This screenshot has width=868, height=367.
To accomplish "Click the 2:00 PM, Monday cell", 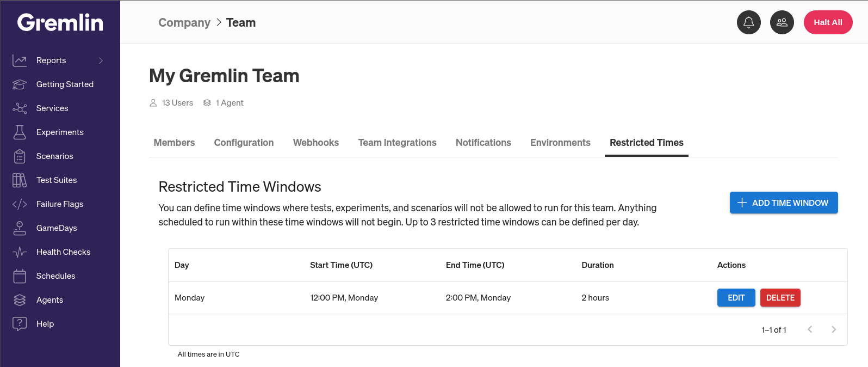I will click(x=478, y=298).
